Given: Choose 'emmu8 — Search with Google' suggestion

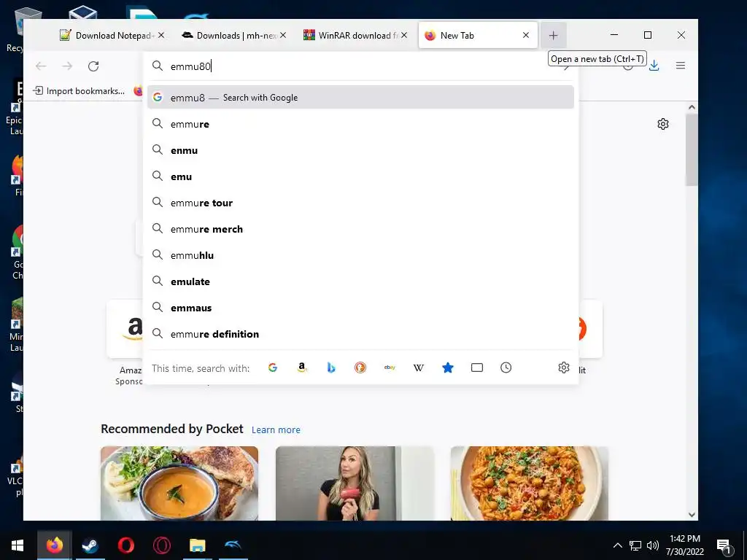Looking at the screenshot, I should pos(360,98).
